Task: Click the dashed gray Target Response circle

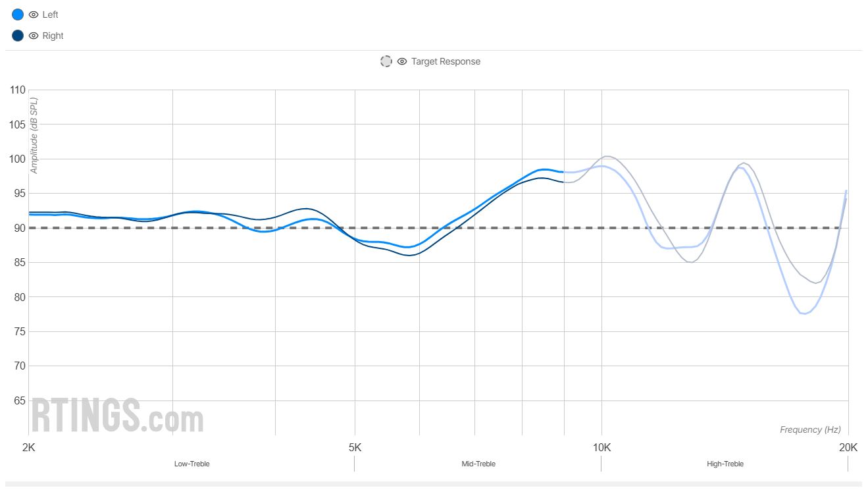Action: [386, 61]
